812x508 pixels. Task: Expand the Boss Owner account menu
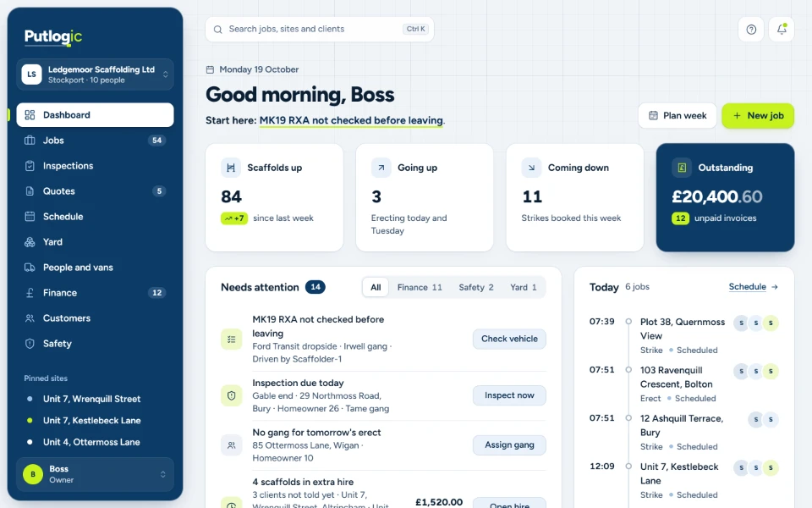tap(96, 474)
